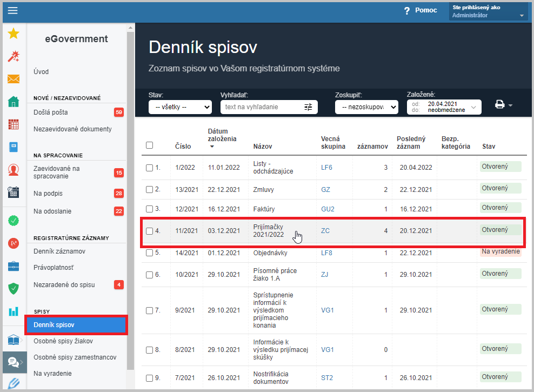The width and height of the screenshot is (534, 392).
Task: Tick checkbox for Prijímačky 2021/2022 row
Action: (x=150, y=231)
